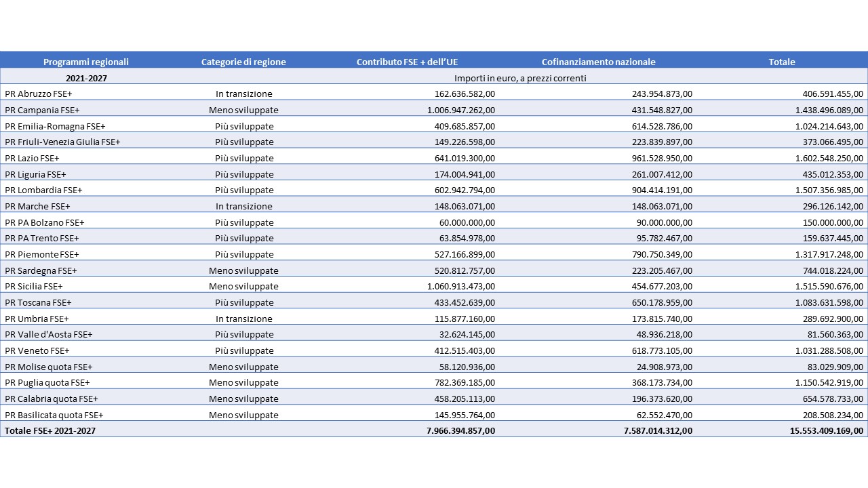This screenshot has height=488, width=868.
Task: Click the 'PR Campania FSE+' cell
Action: coord(42,110)
